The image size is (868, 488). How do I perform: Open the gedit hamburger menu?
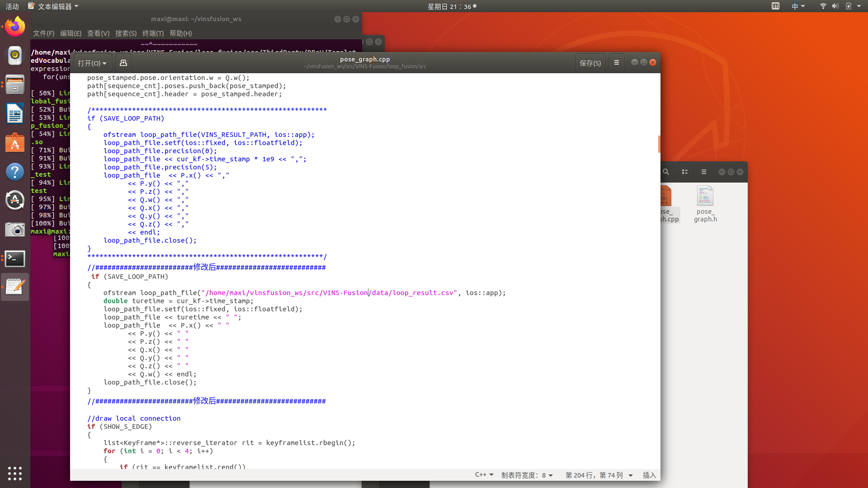click(616, 63)
